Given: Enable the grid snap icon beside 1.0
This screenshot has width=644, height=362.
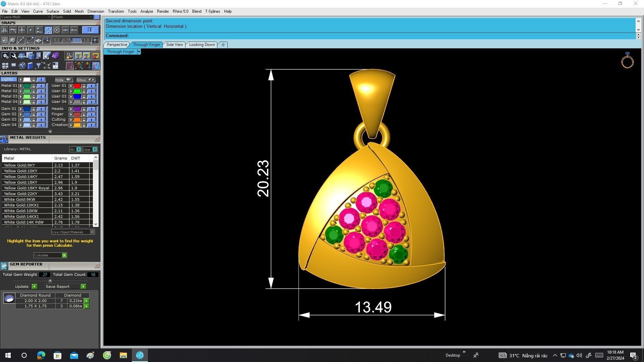Looking at the screenshot, I should pos(95,40).
